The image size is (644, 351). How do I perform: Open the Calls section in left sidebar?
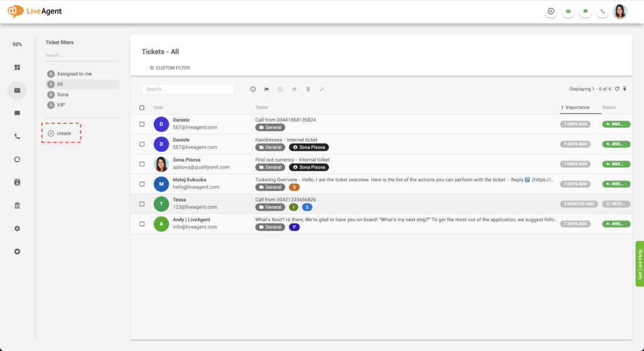coord(17,136)
